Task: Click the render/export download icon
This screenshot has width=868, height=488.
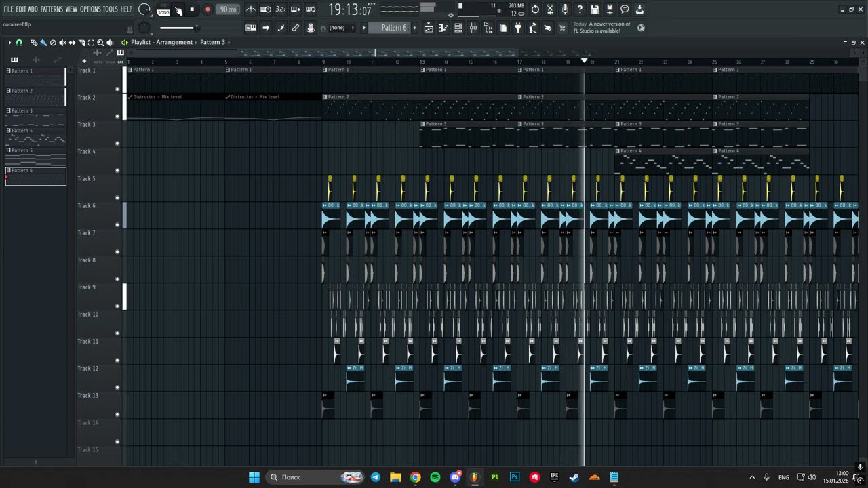Action: coord(639,9)
